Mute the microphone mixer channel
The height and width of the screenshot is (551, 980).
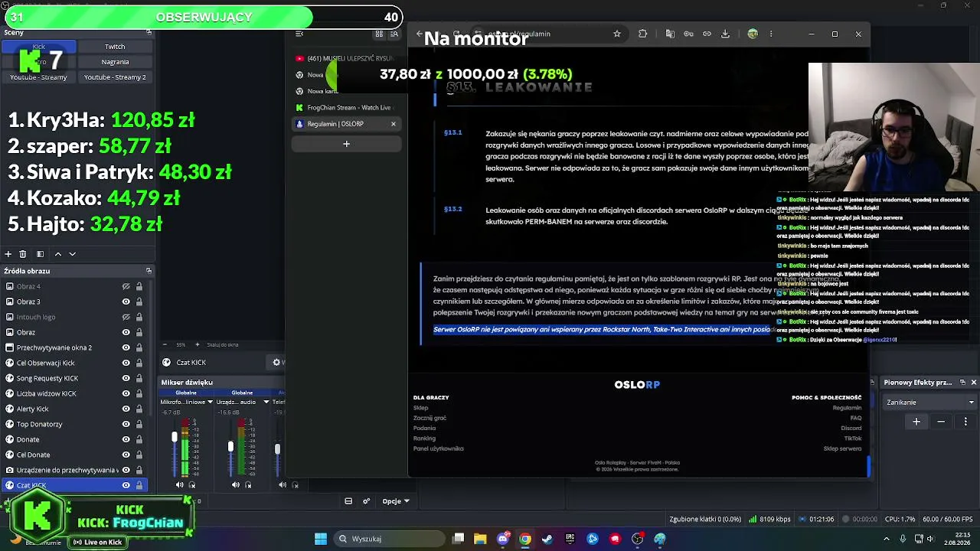point(180,484)
